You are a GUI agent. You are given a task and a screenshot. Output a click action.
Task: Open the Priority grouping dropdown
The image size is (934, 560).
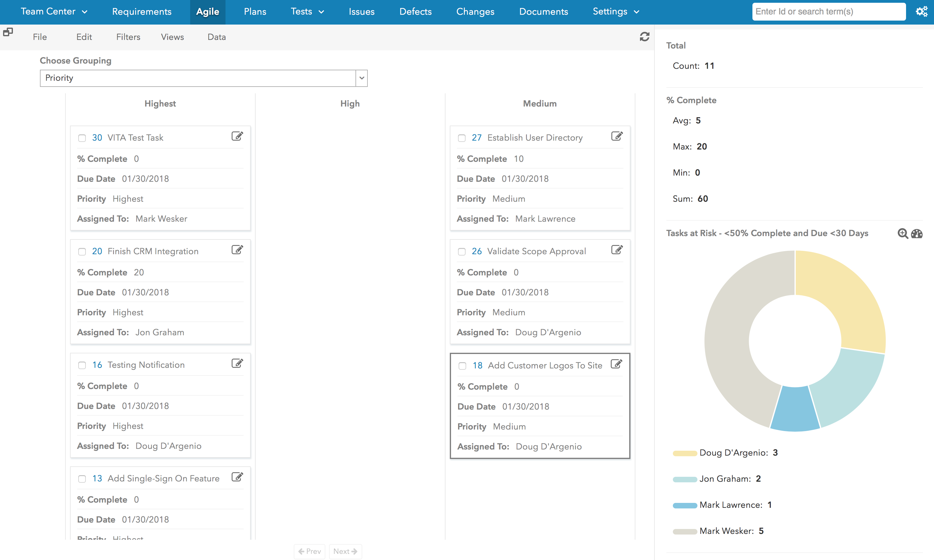click(x=361, y=78)
